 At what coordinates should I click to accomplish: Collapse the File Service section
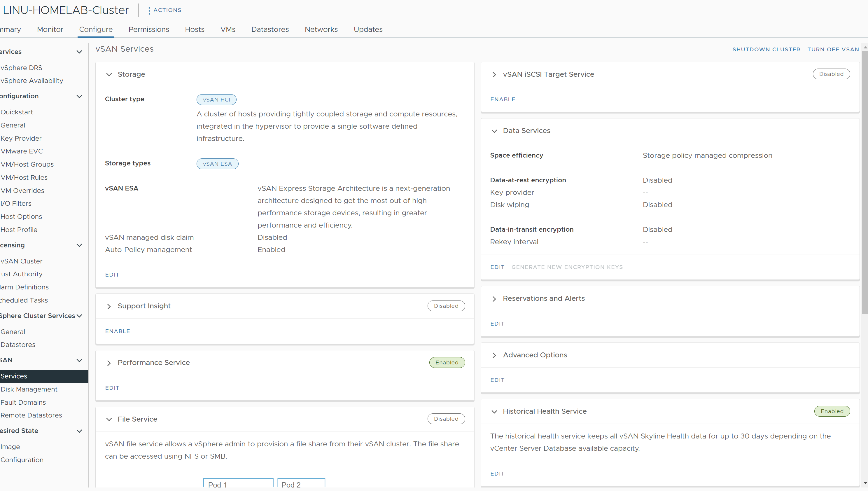click(x=109, y=419)
